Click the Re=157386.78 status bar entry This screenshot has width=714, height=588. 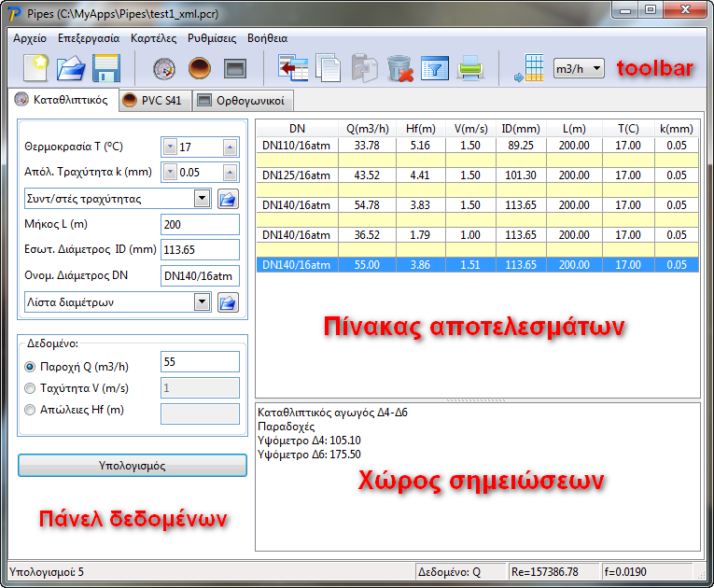click(553, 571)
